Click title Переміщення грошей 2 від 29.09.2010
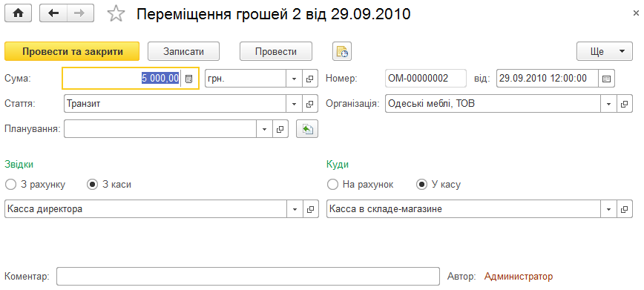The image size is (644, 290). [274, 14]
